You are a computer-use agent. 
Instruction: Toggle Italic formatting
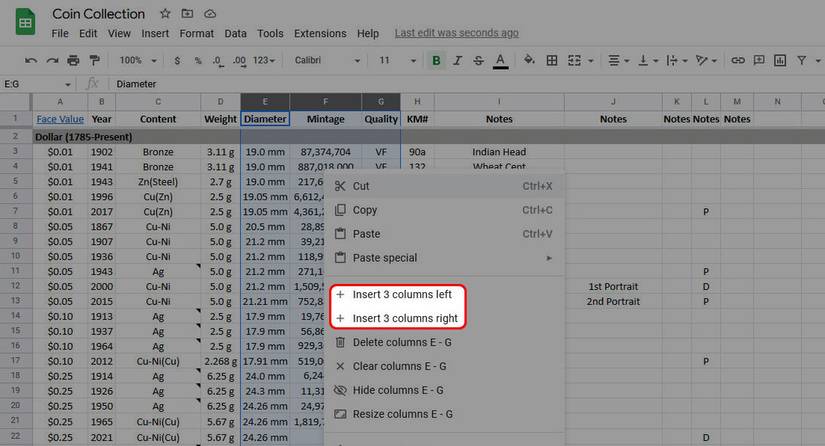coord(458,61)
